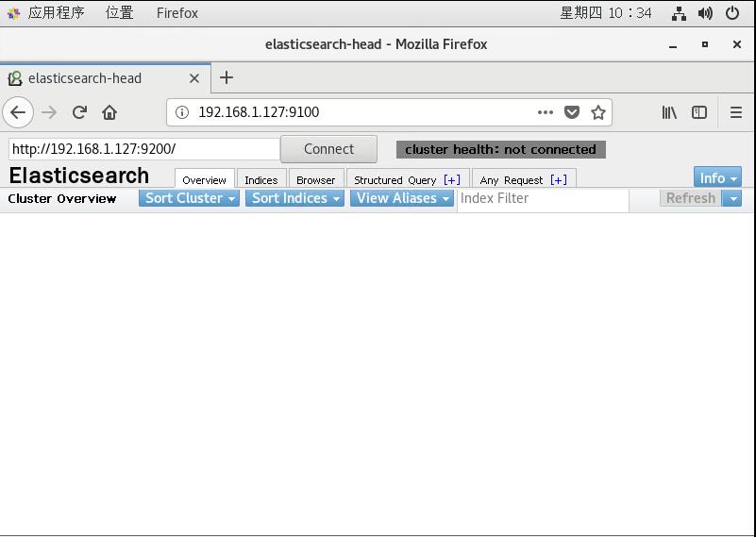
Task: Open the Library icon
Action: tap(669, 112)
